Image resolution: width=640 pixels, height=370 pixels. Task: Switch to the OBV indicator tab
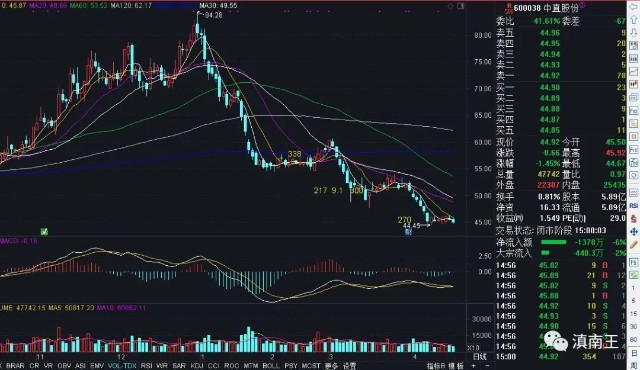[64, 366]
